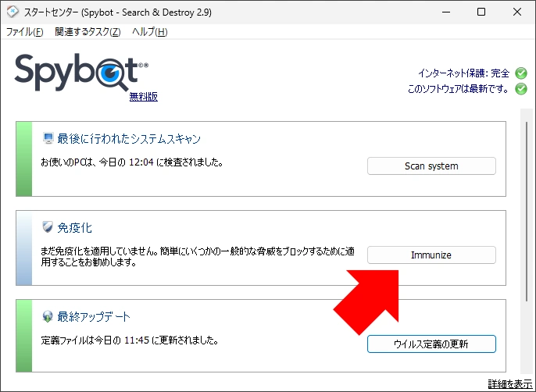
Task: Maximize the Spybot window
Action: [481, 12]
